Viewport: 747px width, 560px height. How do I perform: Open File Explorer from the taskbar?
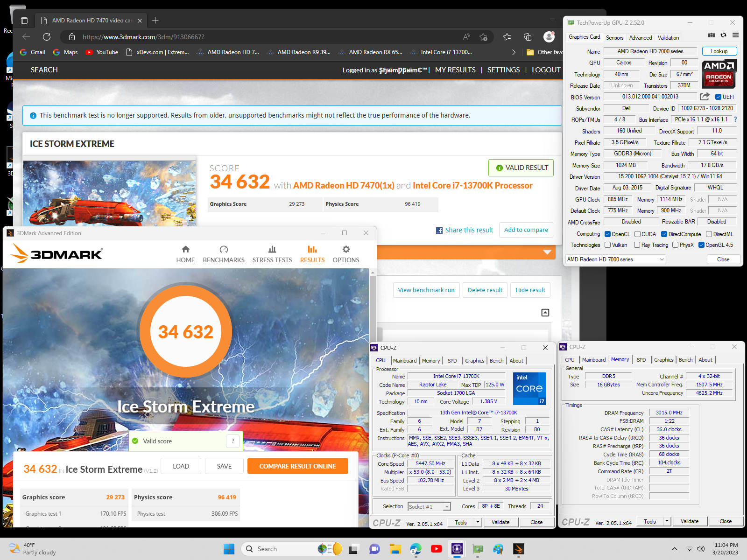(395, 549)
